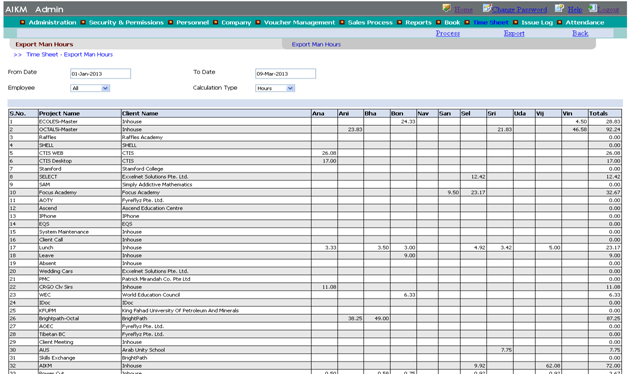Select the Skills Exchange project cell
The height and width of the screenshot is (374, 642).
(x=80, y=358)
